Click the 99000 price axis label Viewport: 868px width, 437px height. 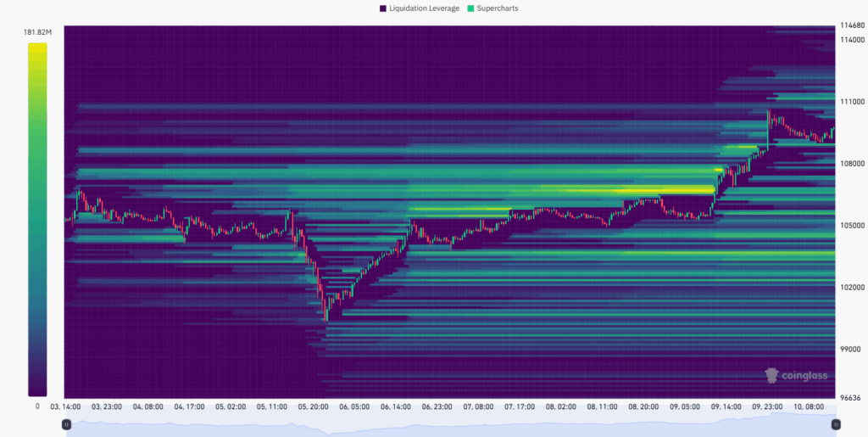[849, 350]
